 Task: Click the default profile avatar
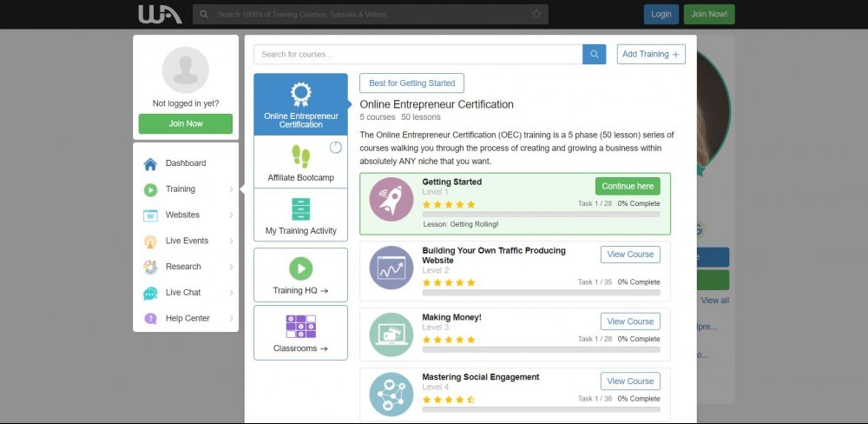pos(186,70)
